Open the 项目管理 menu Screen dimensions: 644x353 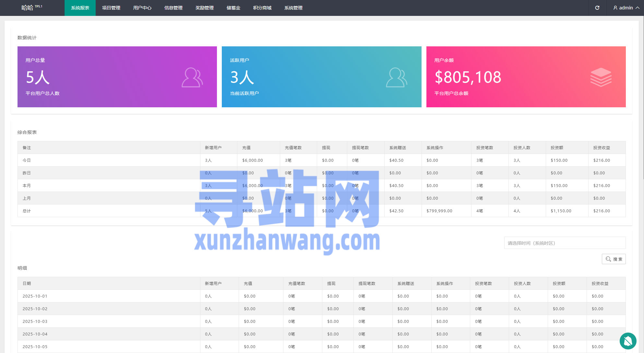[x=111, y=8]
